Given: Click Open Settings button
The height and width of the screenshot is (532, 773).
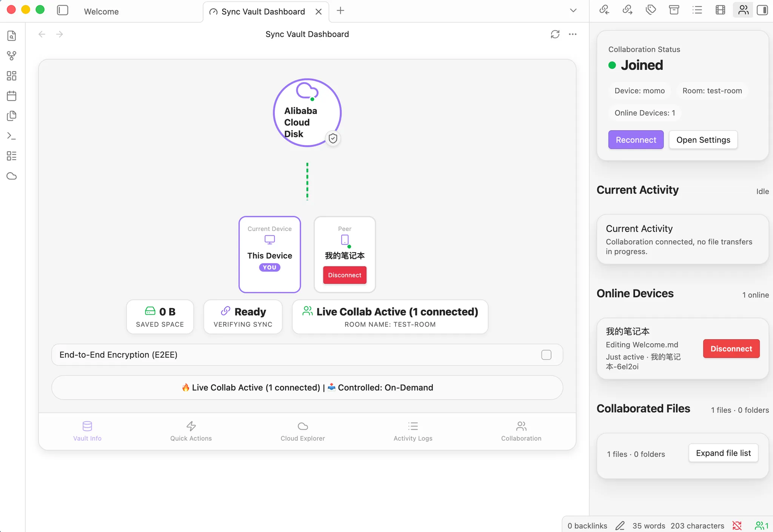Looking at the screenshot, I should pos(703,140).
